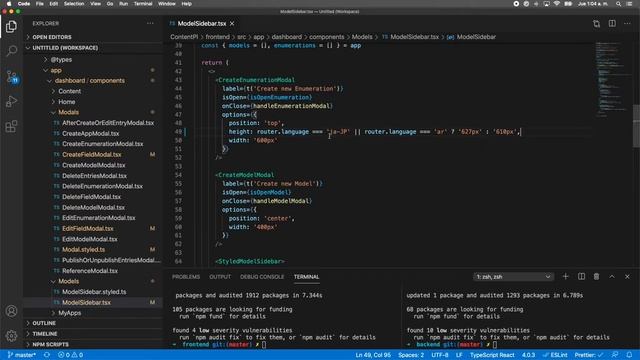Switch to the DEBUG CONSOLE tab
The image size is (640, 360).
click(262, 277)
